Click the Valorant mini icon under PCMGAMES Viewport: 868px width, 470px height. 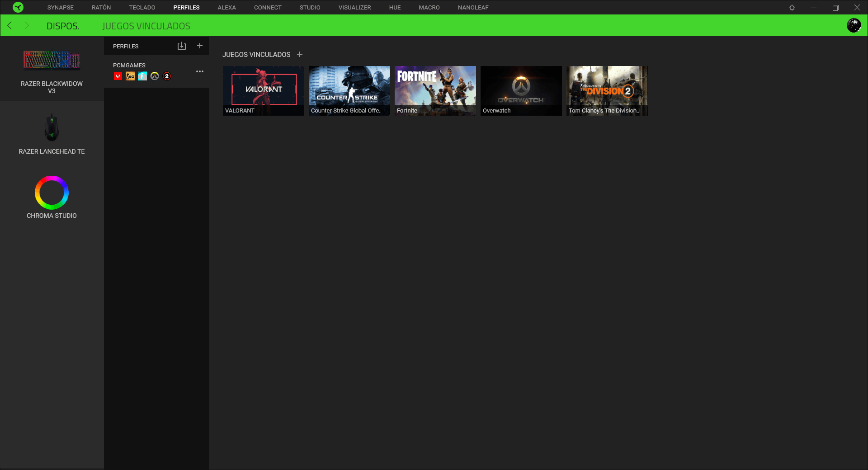pyautogui.click(x=118, y=76)
